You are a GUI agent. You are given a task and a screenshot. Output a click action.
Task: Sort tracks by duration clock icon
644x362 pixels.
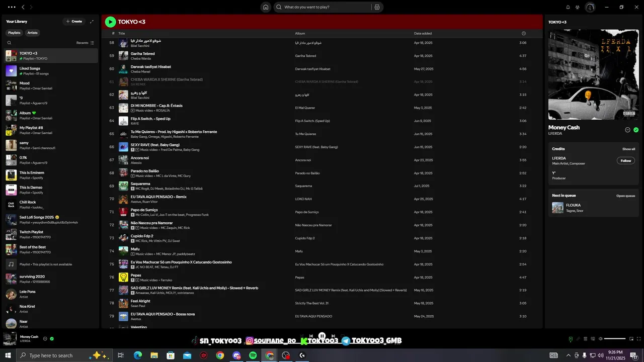click(524, 33)
